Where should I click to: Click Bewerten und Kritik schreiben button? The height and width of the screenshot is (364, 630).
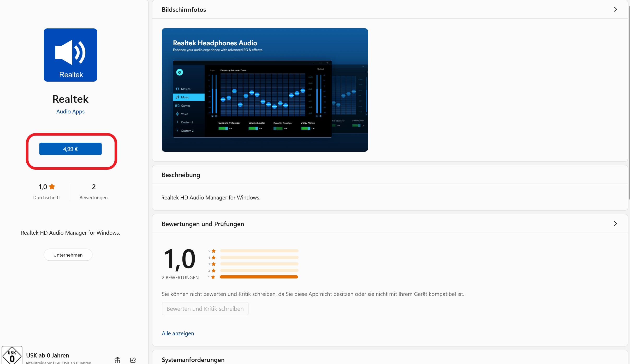205,309
